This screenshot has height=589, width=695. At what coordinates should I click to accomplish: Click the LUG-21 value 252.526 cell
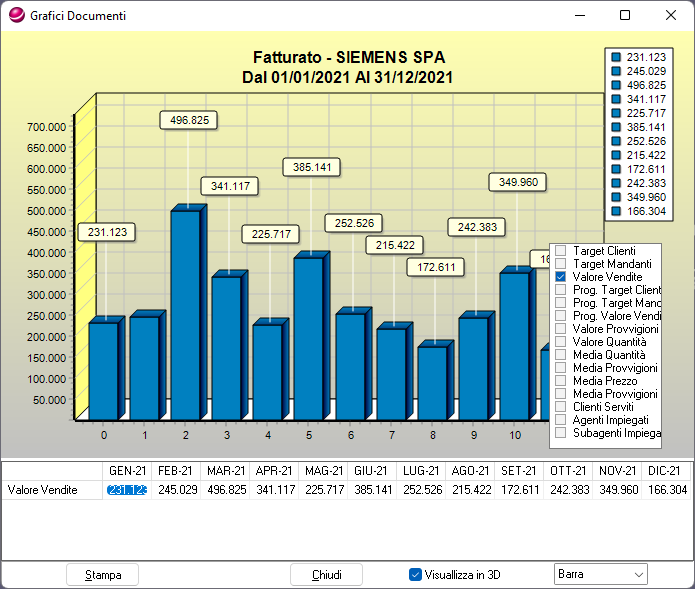pyautogui.click(x=422, y=490)
